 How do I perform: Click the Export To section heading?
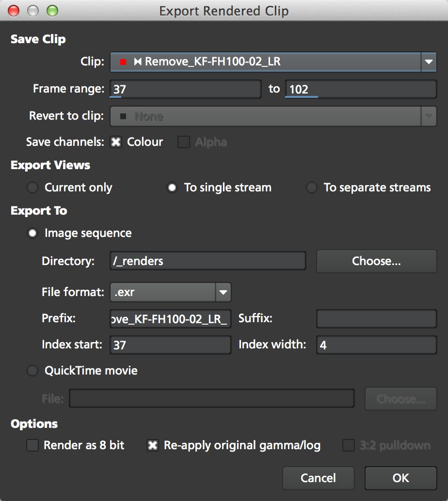39,211
